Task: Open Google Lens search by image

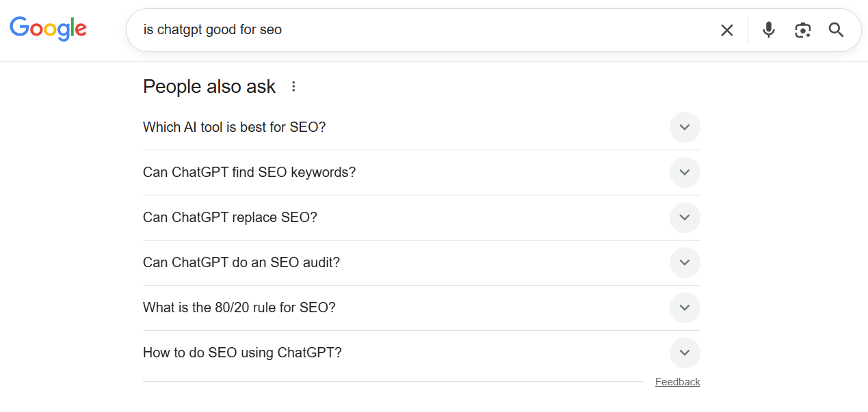Action: (802, 29)
